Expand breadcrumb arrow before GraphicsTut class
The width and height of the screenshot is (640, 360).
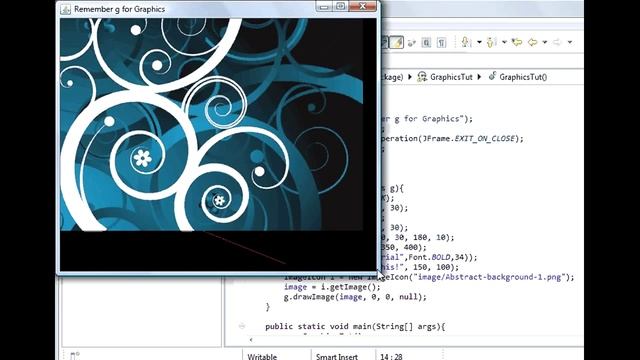coord(410,77)
